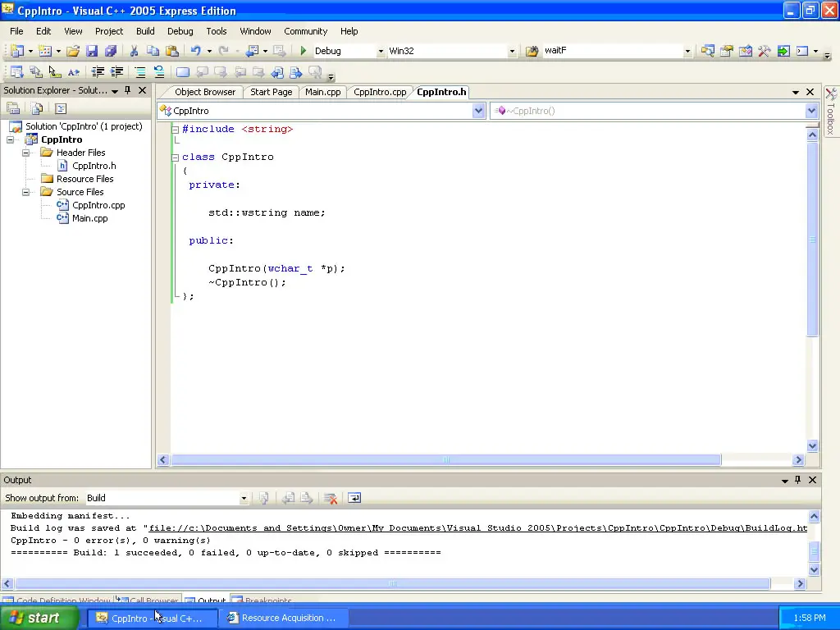Click the Find in Files binoculars icon
The image size is (840, 630).
(532, 51)
